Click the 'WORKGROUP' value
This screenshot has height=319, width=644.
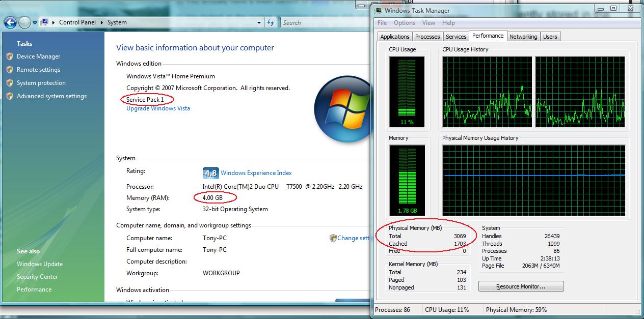click(221, 273)
